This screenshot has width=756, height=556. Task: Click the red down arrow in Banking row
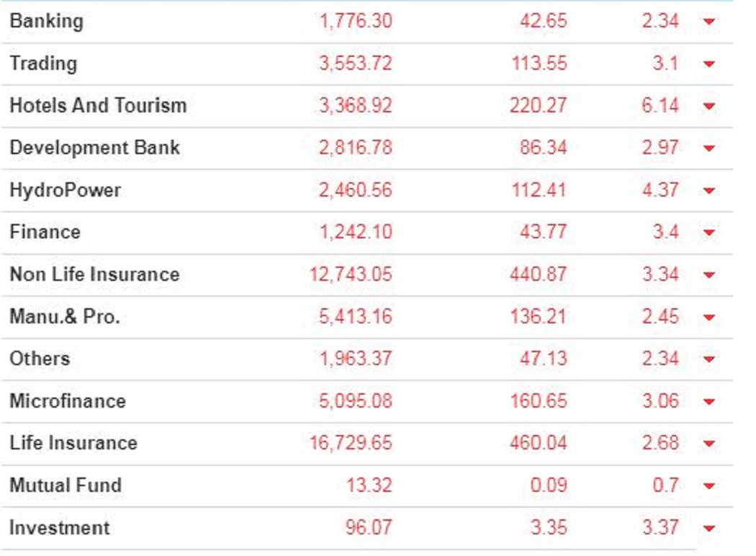[709, 22]
